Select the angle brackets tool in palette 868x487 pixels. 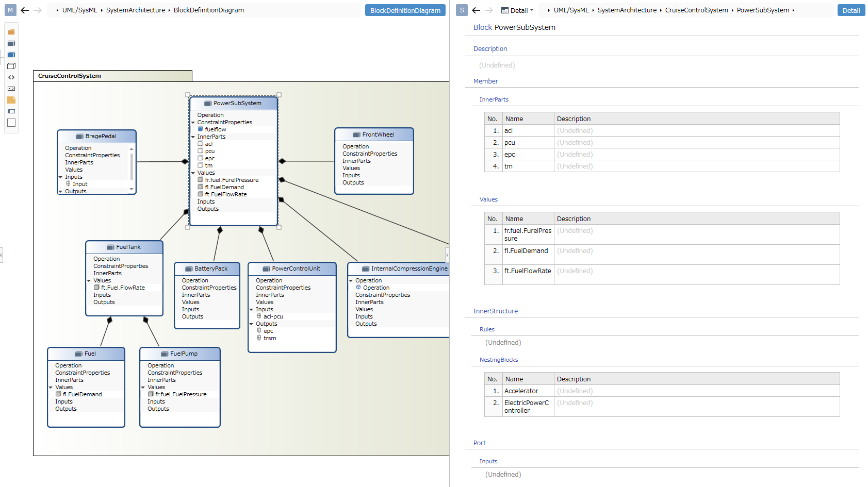(11, 77)
